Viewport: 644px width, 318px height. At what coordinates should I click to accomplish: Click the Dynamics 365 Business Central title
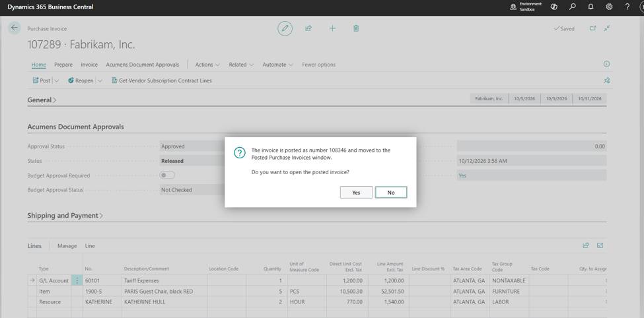click(x=50, y=7)
